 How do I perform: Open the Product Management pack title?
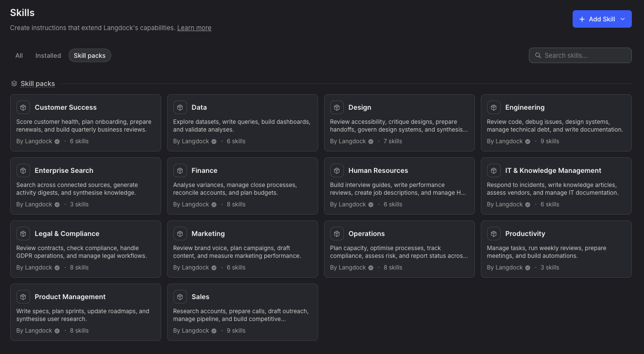[x=70, y=297]
